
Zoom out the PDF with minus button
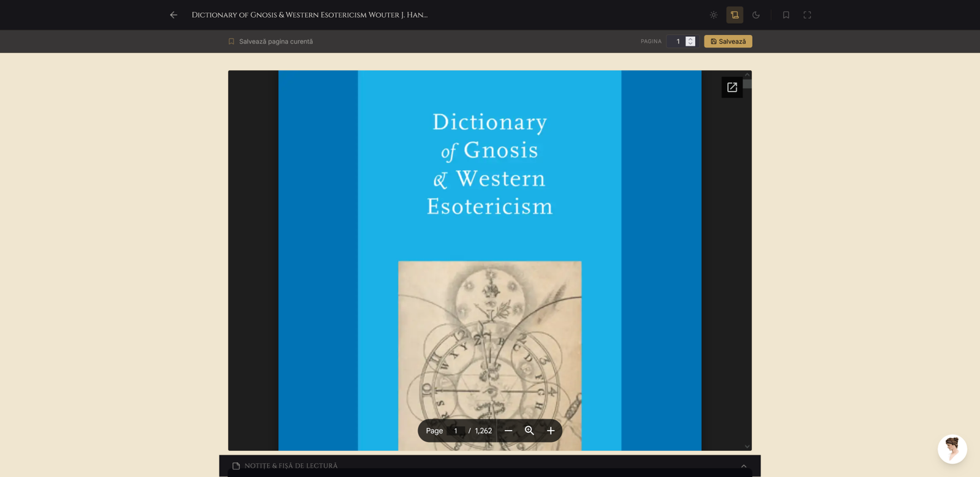point(508,431)
